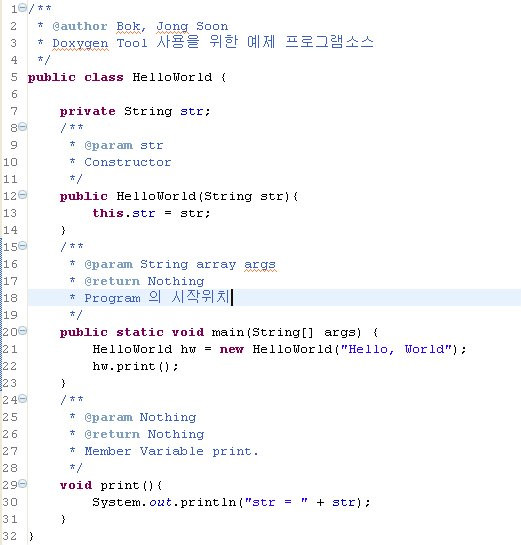
Task: Collapse the constructor Javadoc fold at line 8
Action: tap(22, 127)
